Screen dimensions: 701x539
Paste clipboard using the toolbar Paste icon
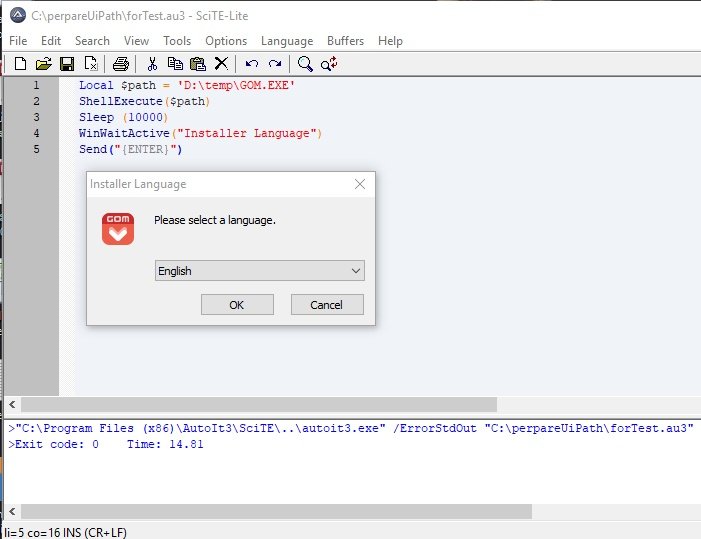pos(198,64)
